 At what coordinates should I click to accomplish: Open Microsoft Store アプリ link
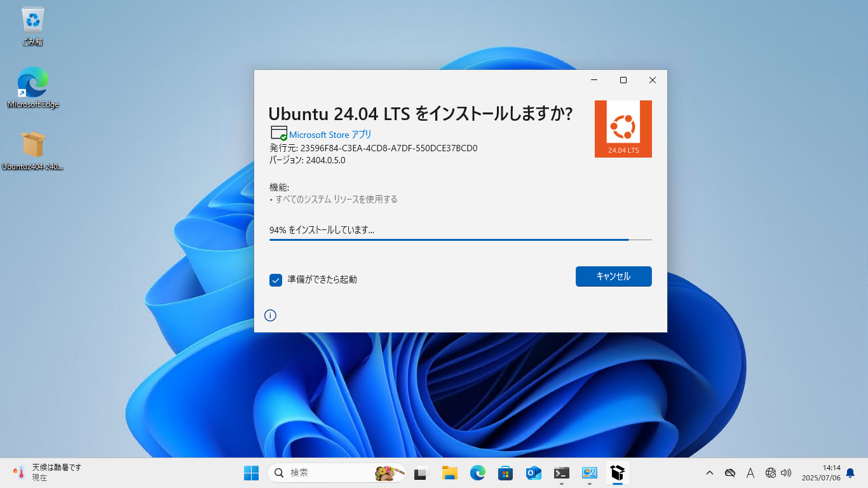[330, 135]
